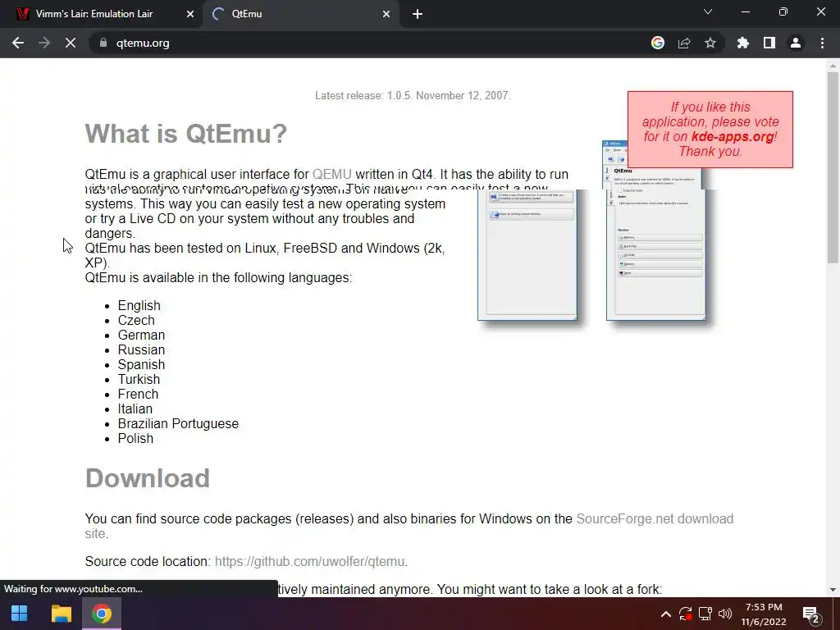Open the left QtEmu screenshot thumbnail
This screenshot has height=630, width=840.
(x=527, y=255)
